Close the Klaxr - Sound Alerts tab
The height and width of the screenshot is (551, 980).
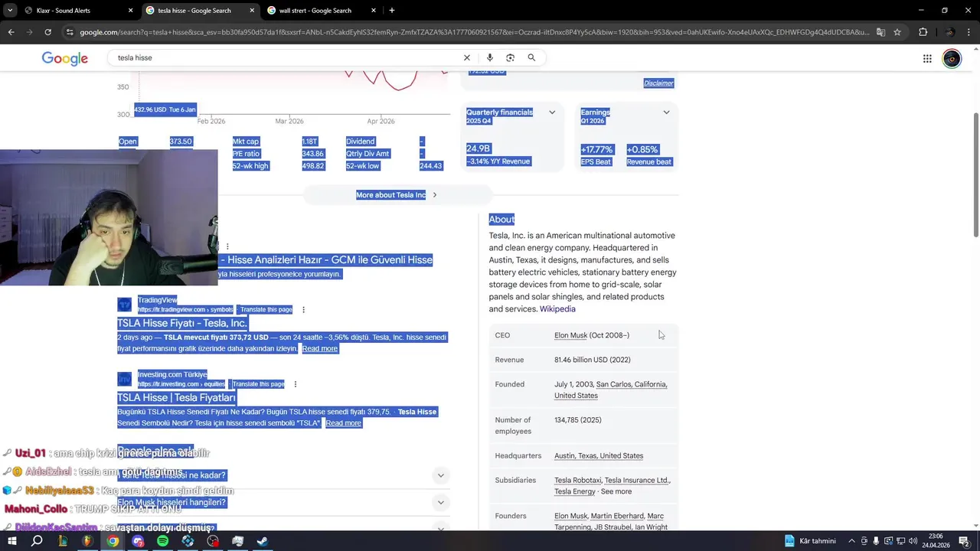(x=130, y=11)
